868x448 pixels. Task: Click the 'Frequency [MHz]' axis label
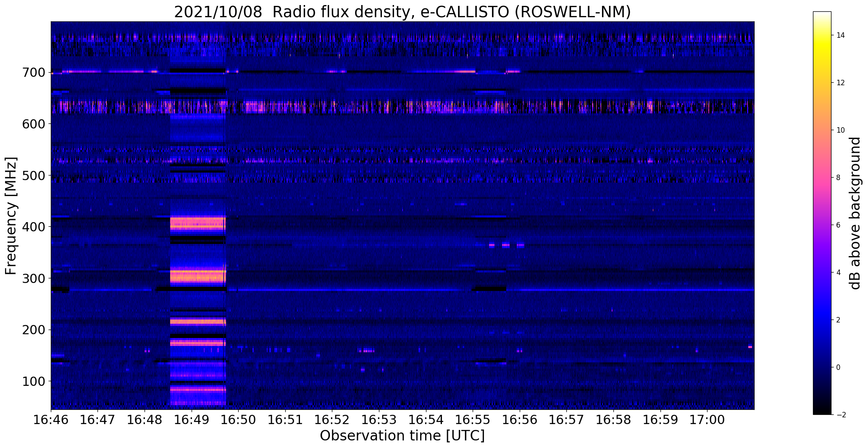11,216
